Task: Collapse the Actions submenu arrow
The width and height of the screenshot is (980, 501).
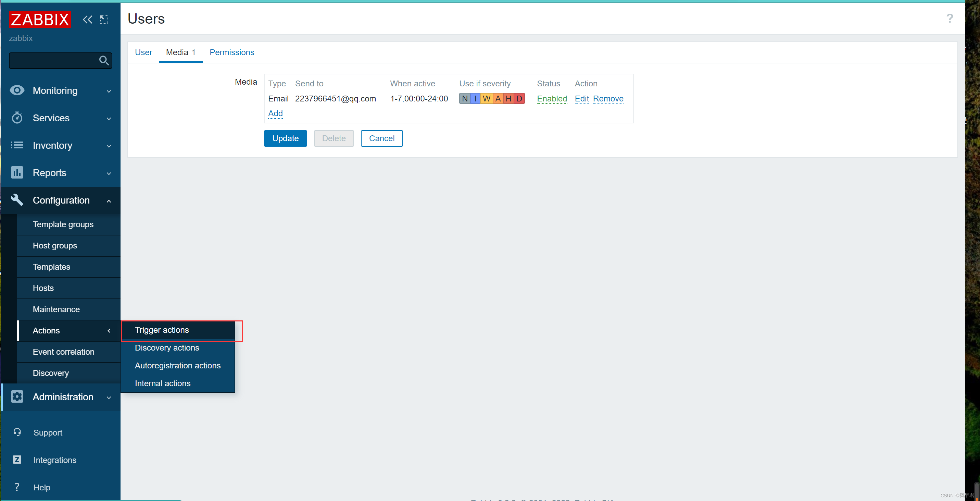Action: pyautogui.click(x=109, y=330)
